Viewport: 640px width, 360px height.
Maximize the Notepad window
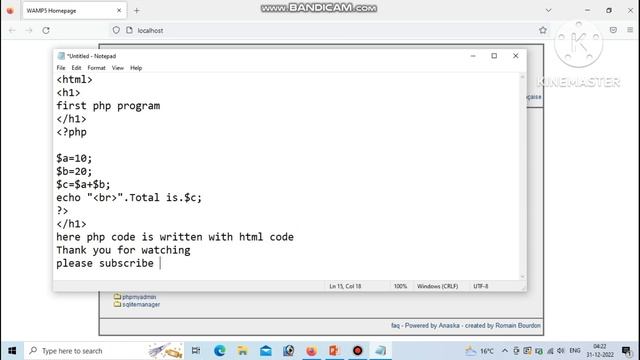pyautogui.click(x=494, y=56)
